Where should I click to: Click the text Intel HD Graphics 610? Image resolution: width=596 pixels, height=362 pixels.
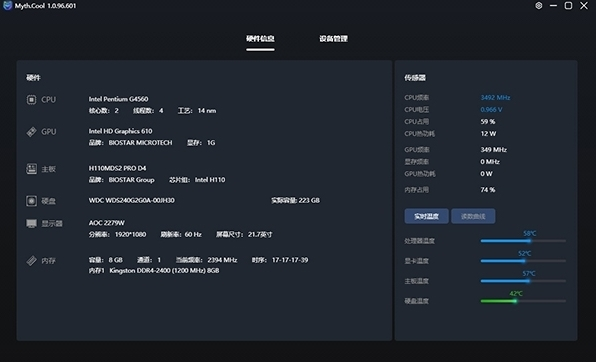pos(120,131)
